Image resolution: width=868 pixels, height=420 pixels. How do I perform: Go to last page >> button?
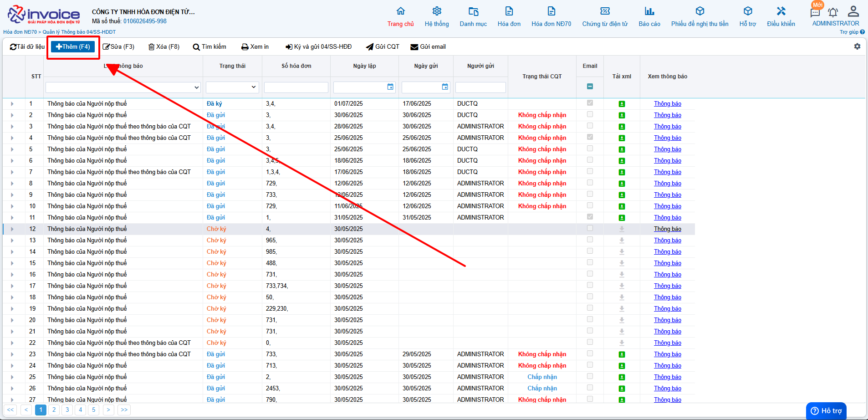(x=124, y=410)
